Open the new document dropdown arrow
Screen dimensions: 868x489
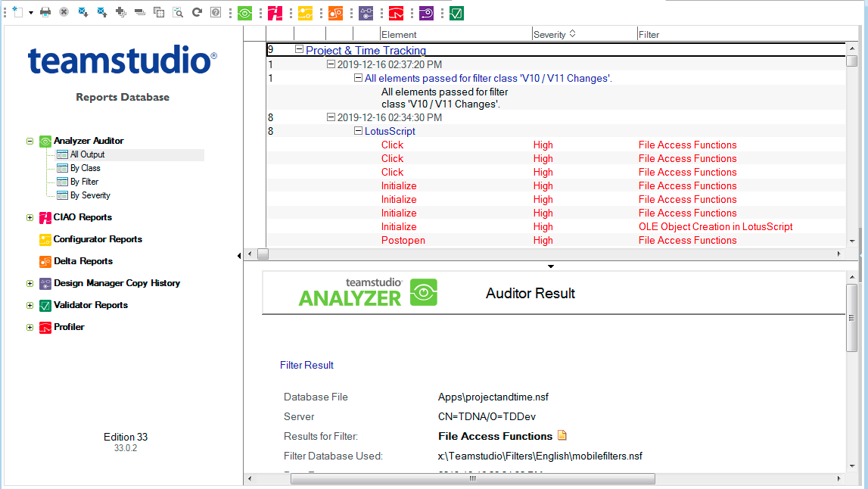(31, 12)
